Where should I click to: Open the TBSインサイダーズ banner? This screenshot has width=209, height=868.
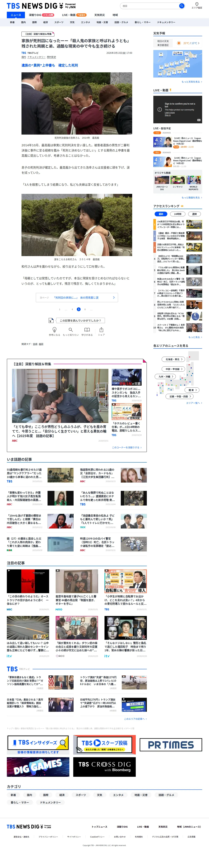(38, 744)
